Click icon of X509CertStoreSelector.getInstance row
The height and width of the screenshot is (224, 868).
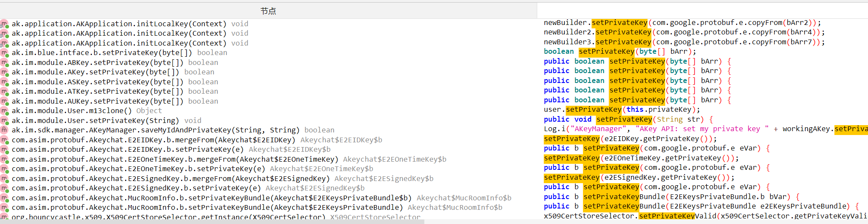pos(4,217)
